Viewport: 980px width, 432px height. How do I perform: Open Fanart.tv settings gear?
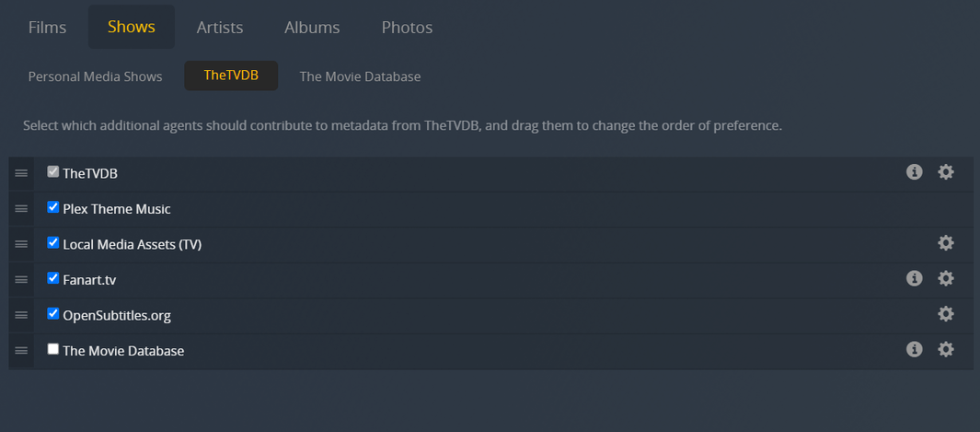pyautogui.click(x=946, y=278)
